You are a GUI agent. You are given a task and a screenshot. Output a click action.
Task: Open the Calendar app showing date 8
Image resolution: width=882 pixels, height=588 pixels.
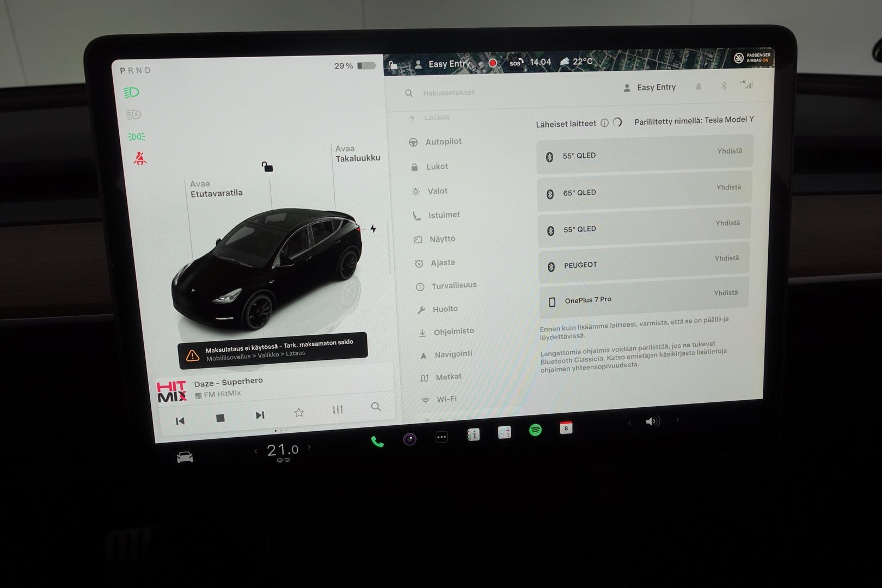point(566,431)
